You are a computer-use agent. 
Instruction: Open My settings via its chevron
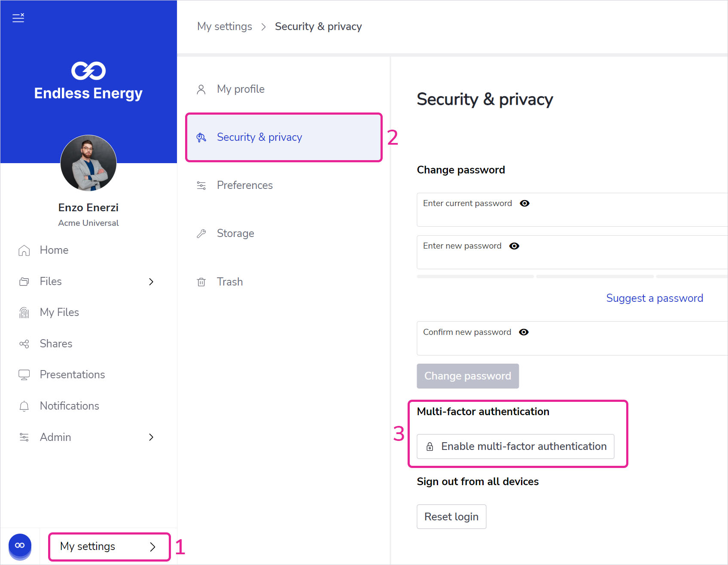152,547
